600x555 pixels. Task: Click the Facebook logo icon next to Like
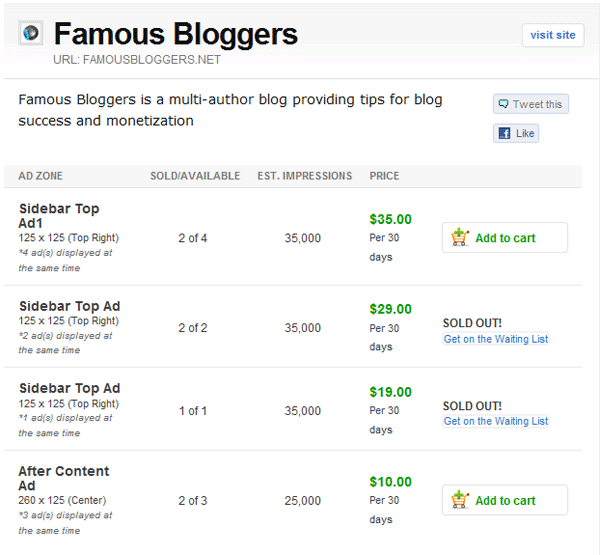504,133
